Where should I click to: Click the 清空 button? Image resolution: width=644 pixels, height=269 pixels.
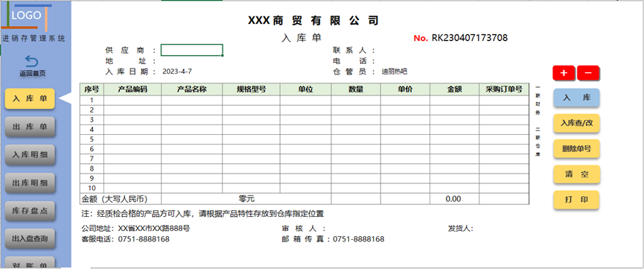(x=577, y=174)
